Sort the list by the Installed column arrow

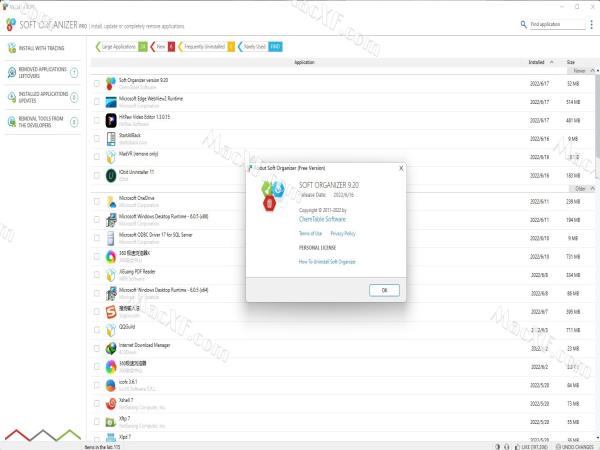[551, 62]
